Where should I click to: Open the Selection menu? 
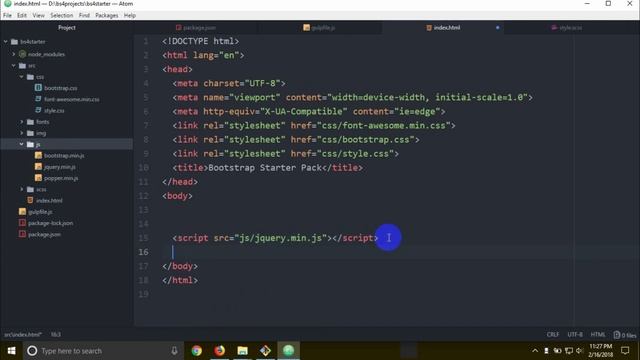pos(62,16)
